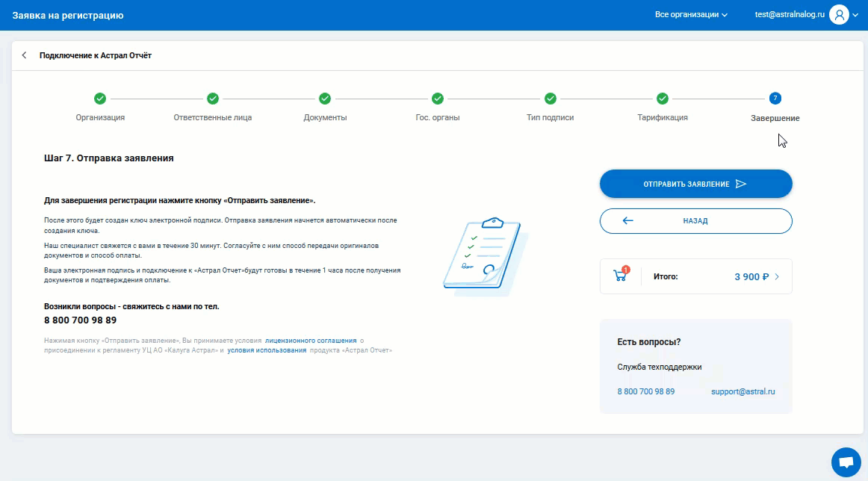Click the Есть вопросы? heading

pos(649,342)
